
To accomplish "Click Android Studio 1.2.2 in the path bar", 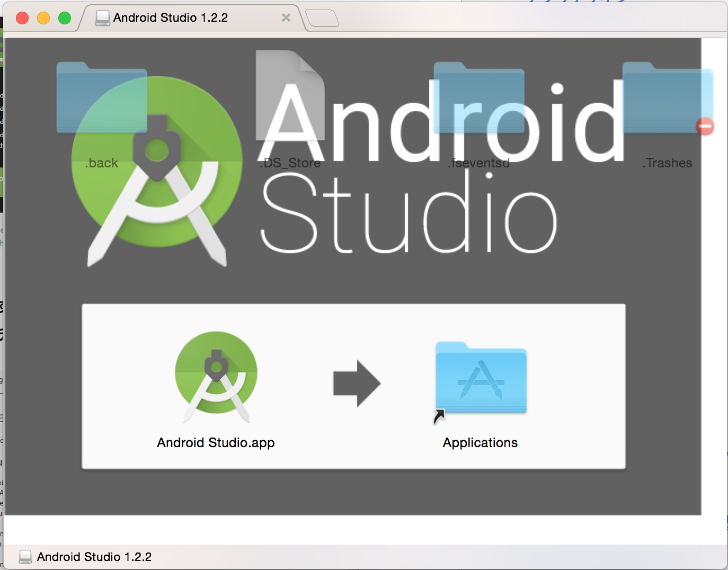I will (94, 557).
